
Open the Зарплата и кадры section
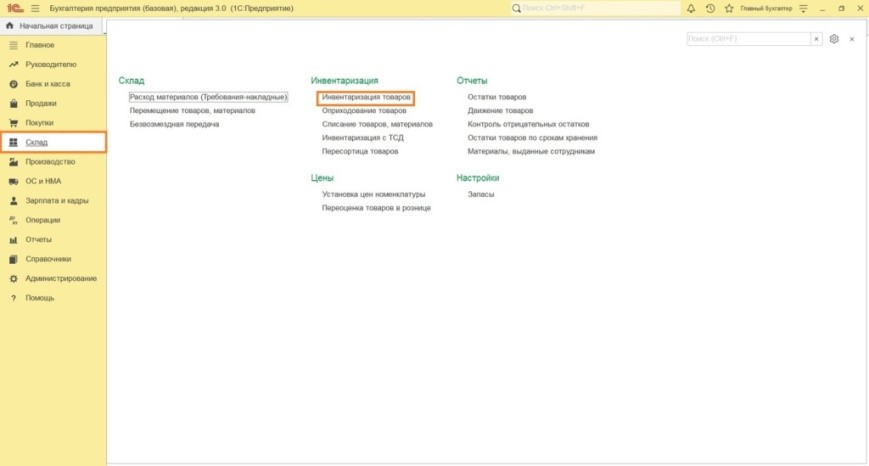click(56, 201)
